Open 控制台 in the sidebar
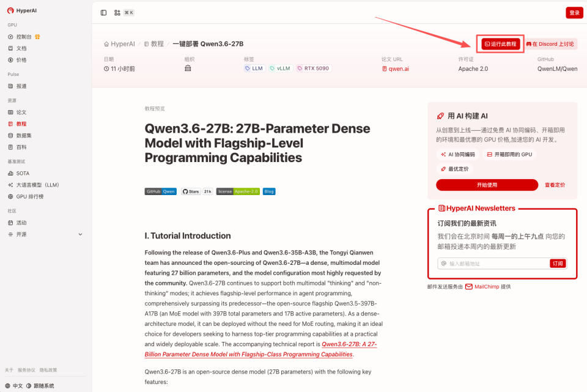The width and height of the screenshot is (587, 392). 24,37
